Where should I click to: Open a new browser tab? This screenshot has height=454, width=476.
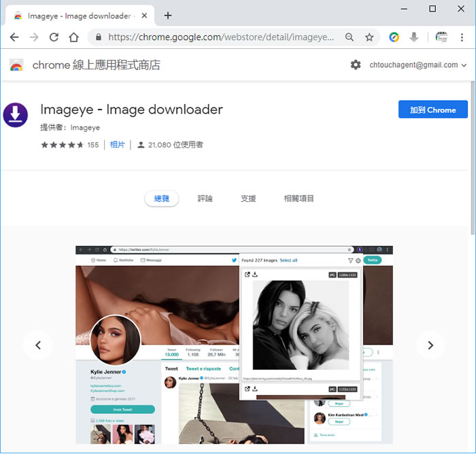pos(168,16)
